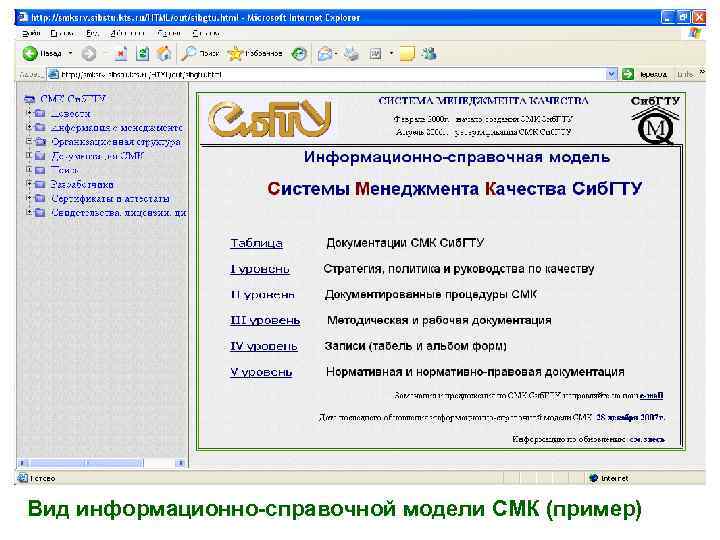Expand the Новости tree node
Viewport: 720px width, 540px height.
click(28, 113)
